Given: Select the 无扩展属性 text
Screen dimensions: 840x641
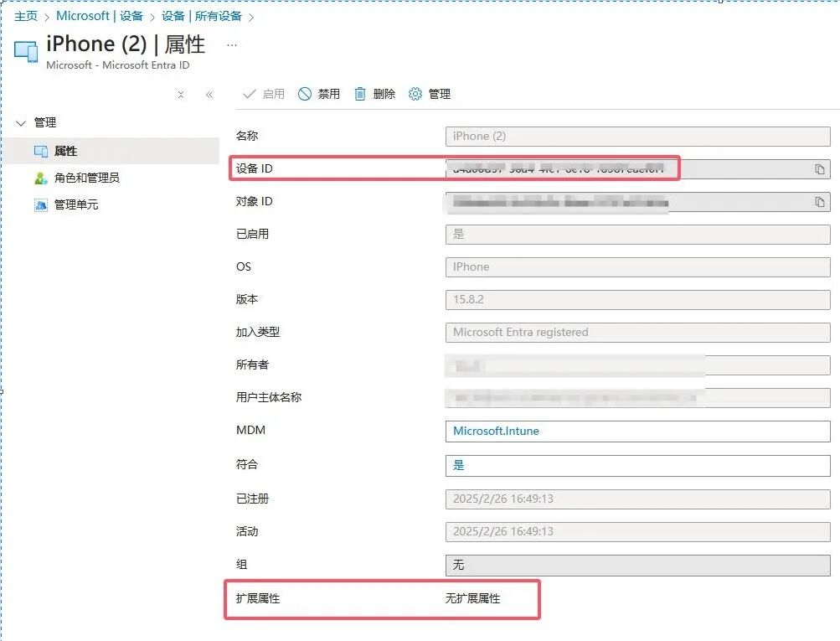Looking at the screenshot, I should (x=472, y=598).
